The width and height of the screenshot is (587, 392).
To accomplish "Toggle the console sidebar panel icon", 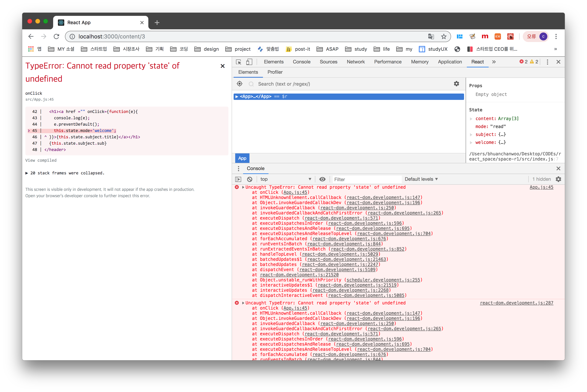I will pyautogui.click(x=238, y=179).
